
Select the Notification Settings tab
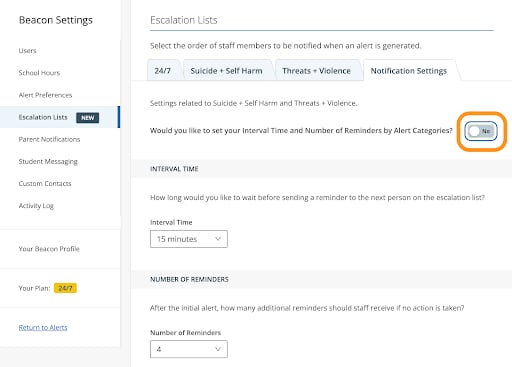pyautogui.click(x=409, y=71)
